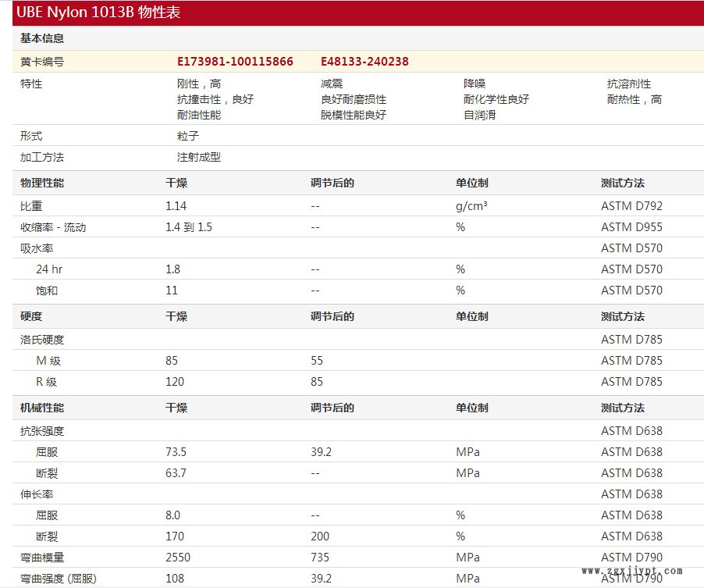Click the "形式" row label

pyautogui.click(x=31, y=136)
